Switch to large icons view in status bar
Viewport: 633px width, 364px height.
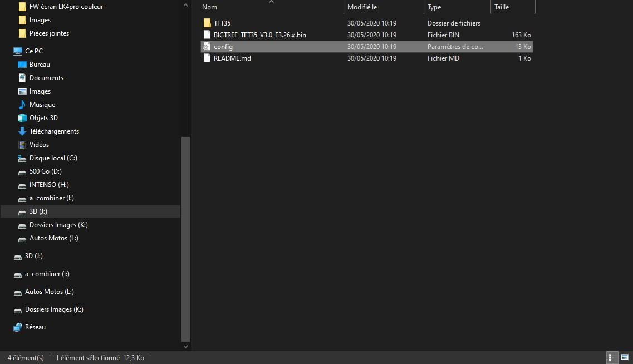625,357
